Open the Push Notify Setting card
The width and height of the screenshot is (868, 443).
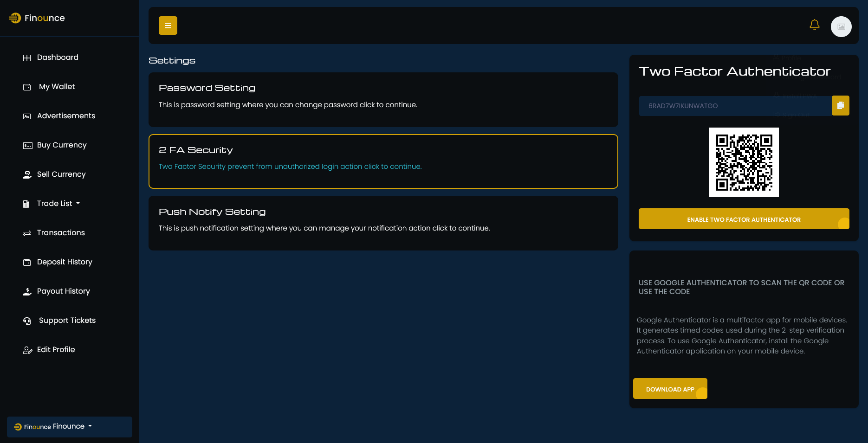pos(383,223)
